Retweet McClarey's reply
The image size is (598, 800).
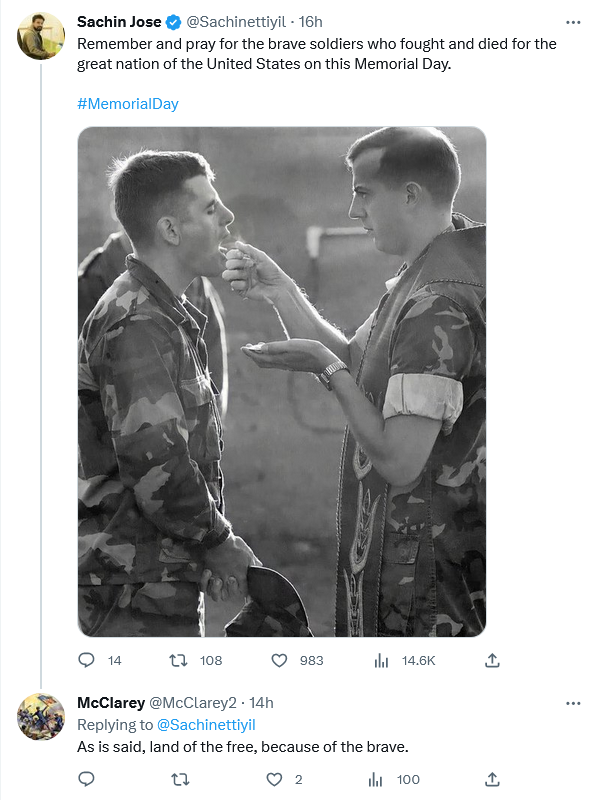click(180, 779)
